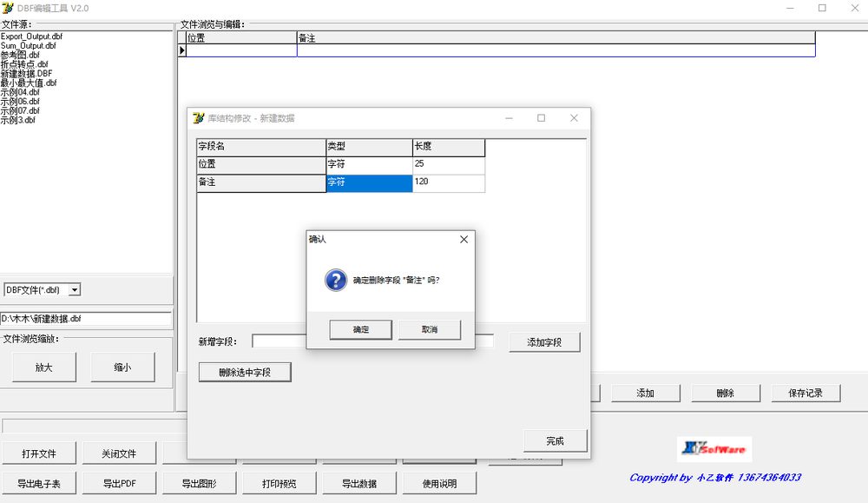The height and width of the screenshot is (503, 868).
Task: Select 示例07.dbf in file list
Action: (x=20, y=111)
